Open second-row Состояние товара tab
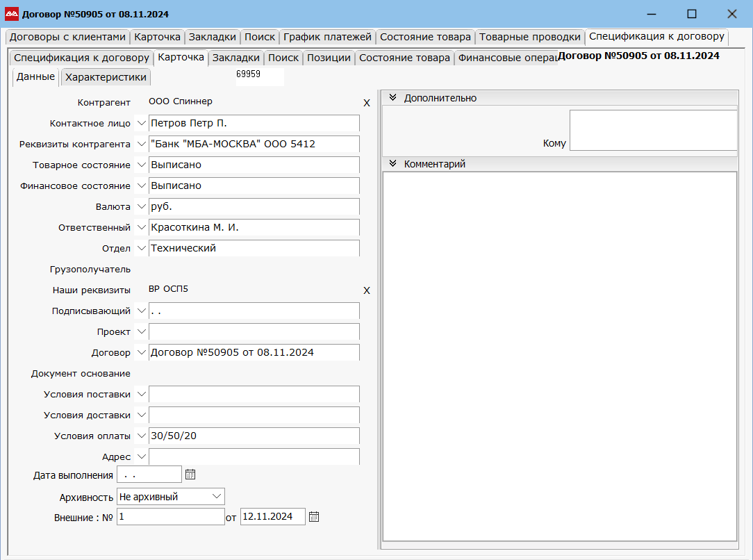The width and height of the screenshot is (753, 560). coord(404,58)
